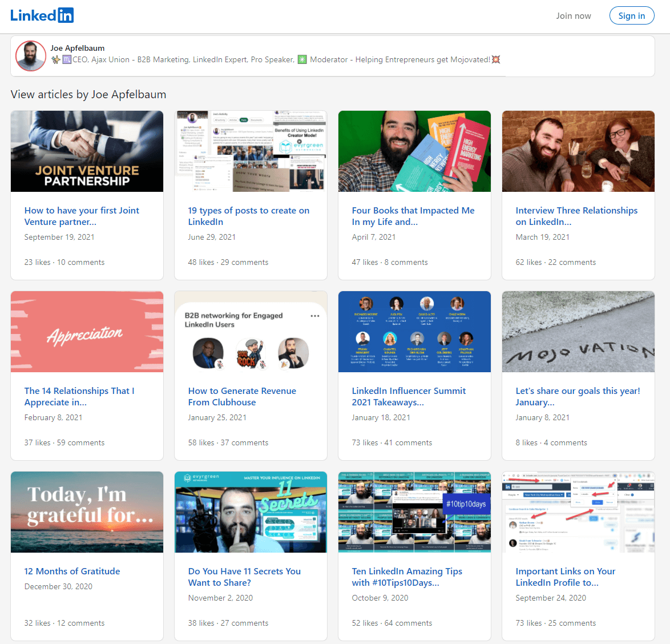Open 'Do You Have 11 Secrets' article
Viewport: 670px width, 644px height.
[x=244, y=577]
